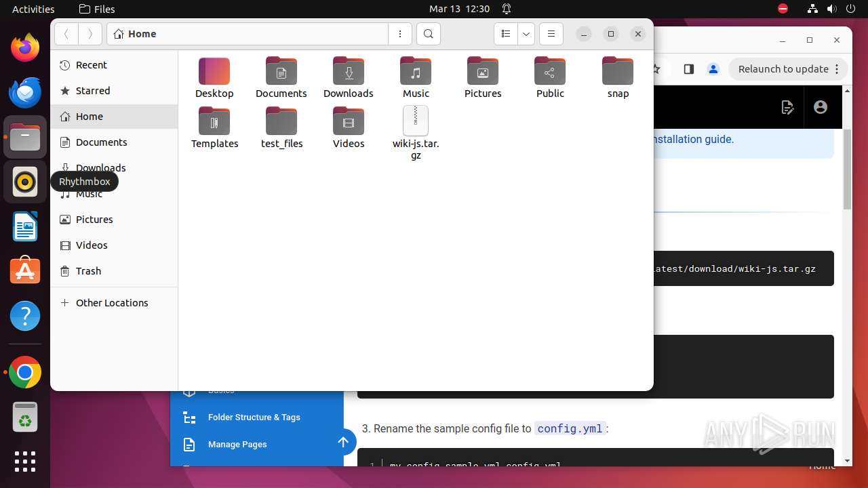Click the volume icon in system tray

click(831, 9)
